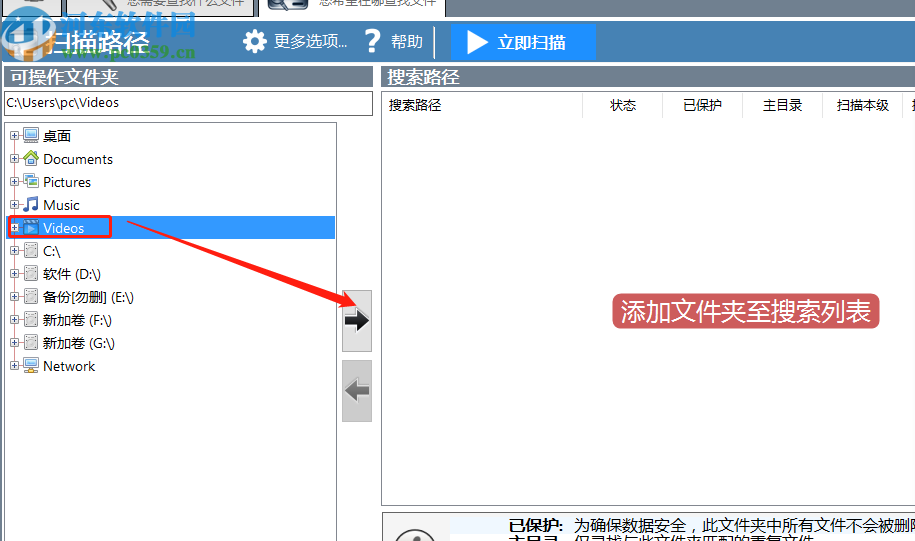Viewport: 915px width, 541px height.
Task: Expand the 新加卷 (G:\) drive node
Action: (x=15, y=343)
